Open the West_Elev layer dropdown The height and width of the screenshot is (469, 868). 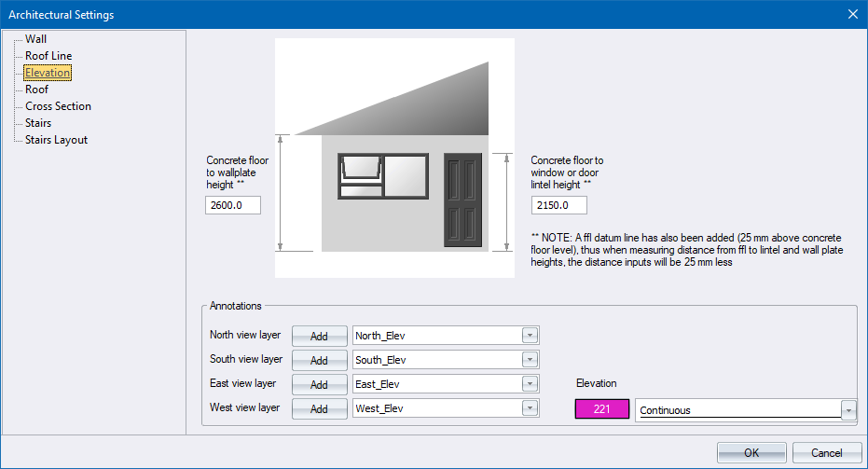point(530,408)
